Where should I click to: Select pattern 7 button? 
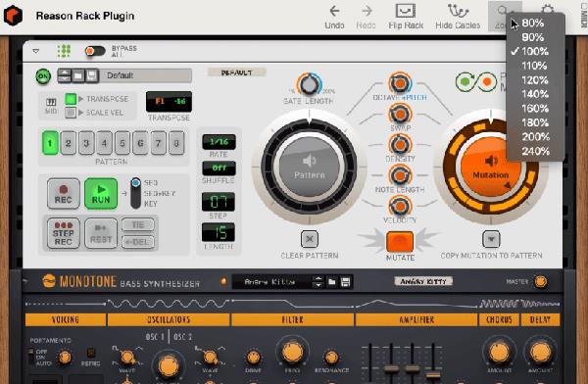coord(158,143)
